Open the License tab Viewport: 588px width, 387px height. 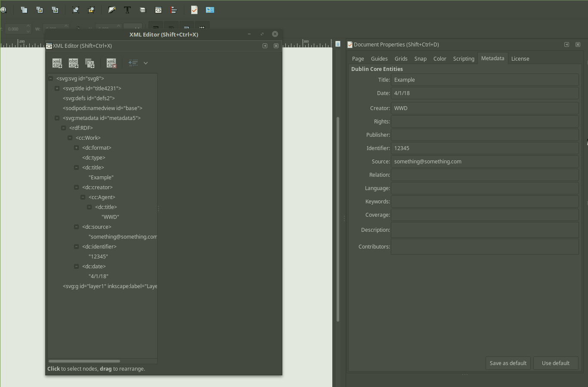tap(520, 58)
